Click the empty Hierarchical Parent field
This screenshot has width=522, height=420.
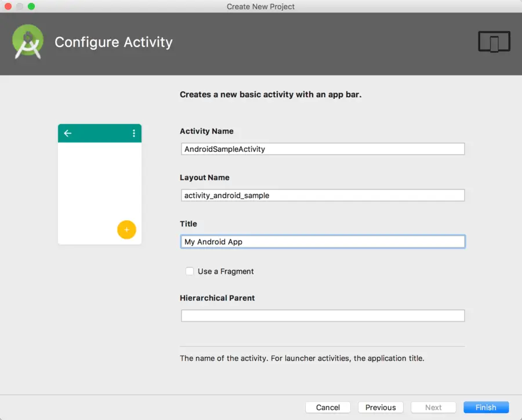322,316
